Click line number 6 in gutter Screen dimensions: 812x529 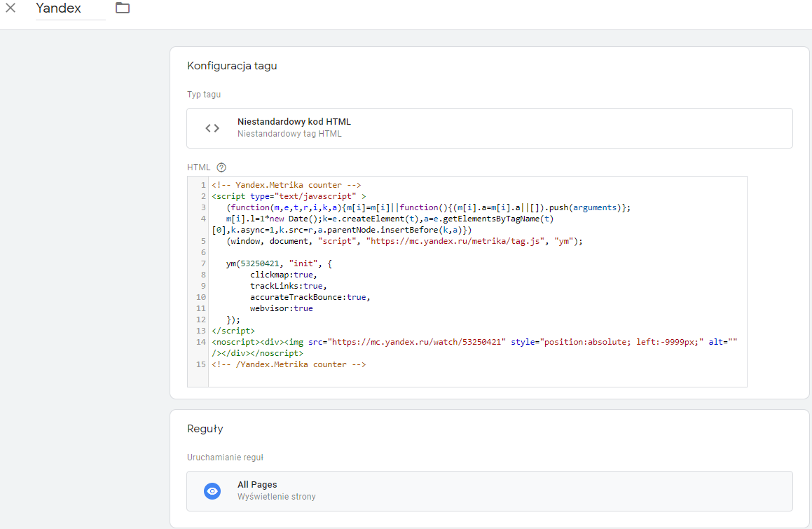point(203,252)
